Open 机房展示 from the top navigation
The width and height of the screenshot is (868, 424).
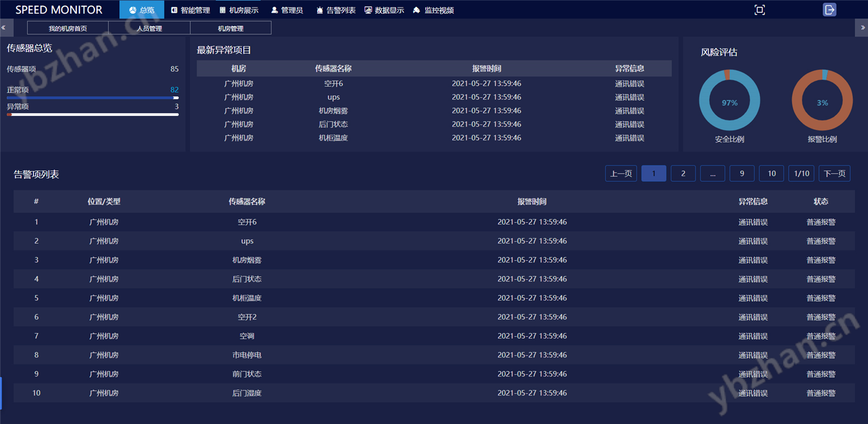tap(239, 10)
